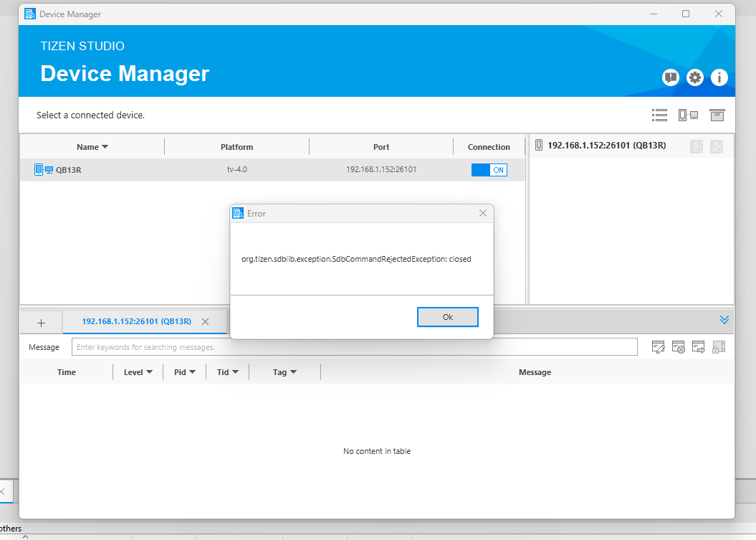Clear the log table icon
The height and width of the screenshot is (540, 756).
click(x=679, y=347)
